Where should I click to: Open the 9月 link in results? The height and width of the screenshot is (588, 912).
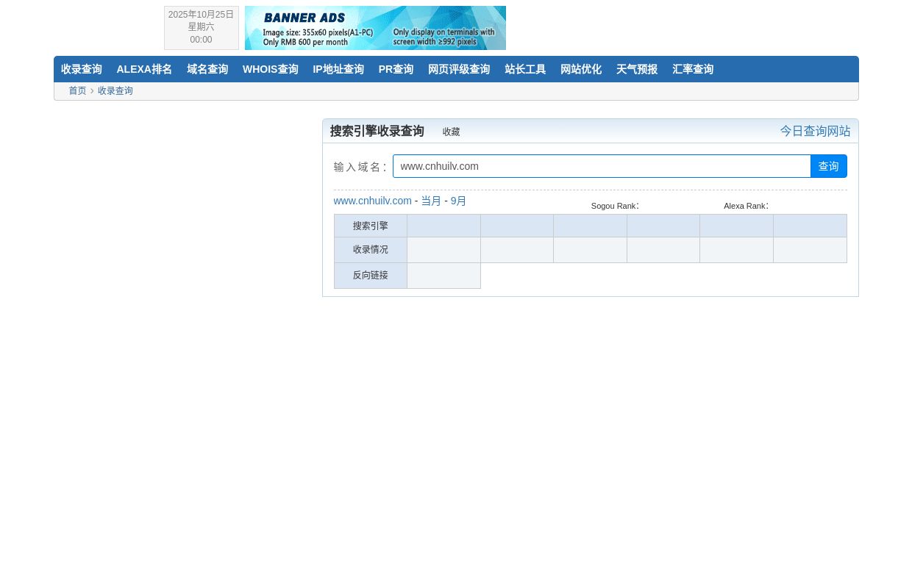pyautogui.click(x=458, y=201)
